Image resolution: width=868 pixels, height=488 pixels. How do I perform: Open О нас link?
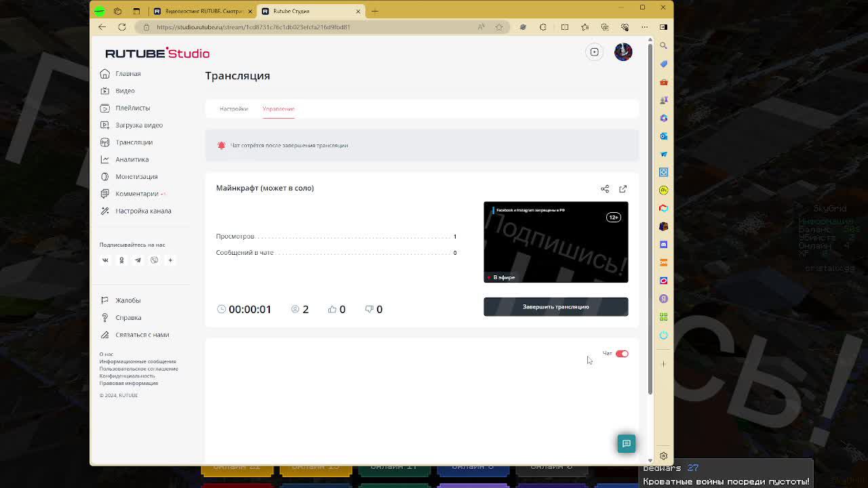[106, 354]
